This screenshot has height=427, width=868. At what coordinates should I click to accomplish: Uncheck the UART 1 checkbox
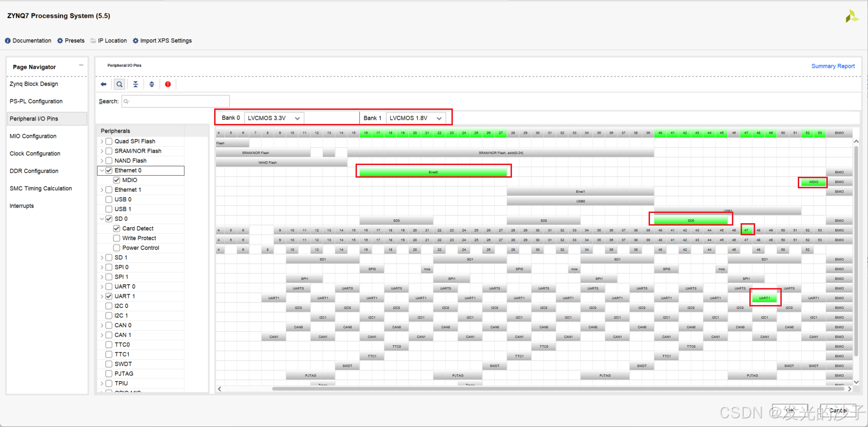point(109,296)
